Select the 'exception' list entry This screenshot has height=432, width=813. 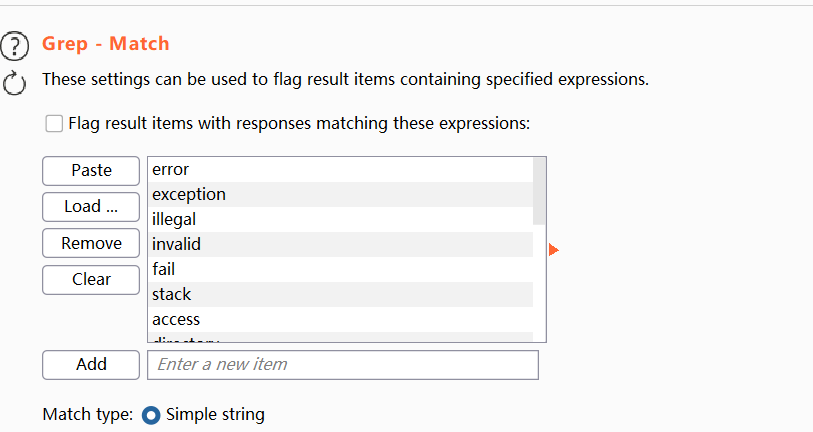340,194
